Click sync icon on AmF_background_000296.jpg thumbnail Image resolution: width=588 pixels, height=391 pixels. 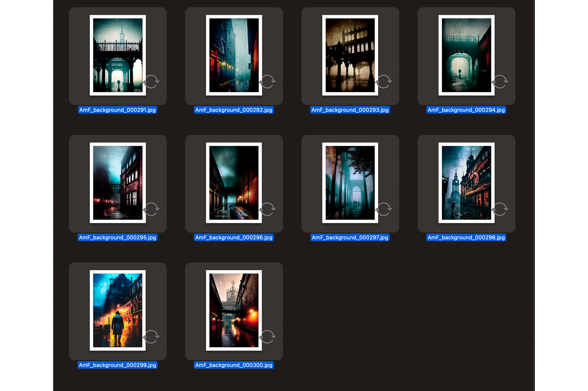[x=267, y=209]
